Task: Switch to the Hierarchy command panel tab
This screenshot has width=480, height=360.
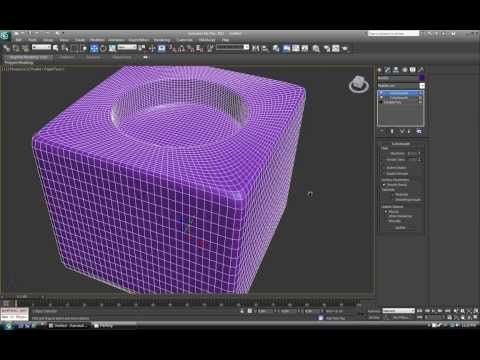Action: pyautogui.click(x=396, y=69)
